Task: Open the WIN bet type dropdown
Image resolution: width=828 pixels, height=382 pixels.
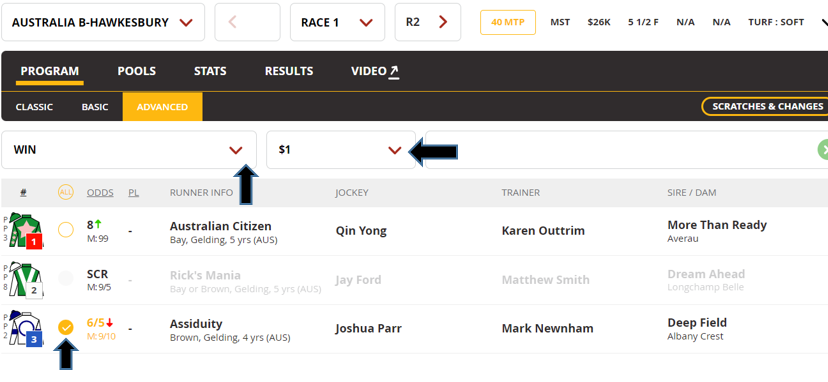Action: [129, 150]
